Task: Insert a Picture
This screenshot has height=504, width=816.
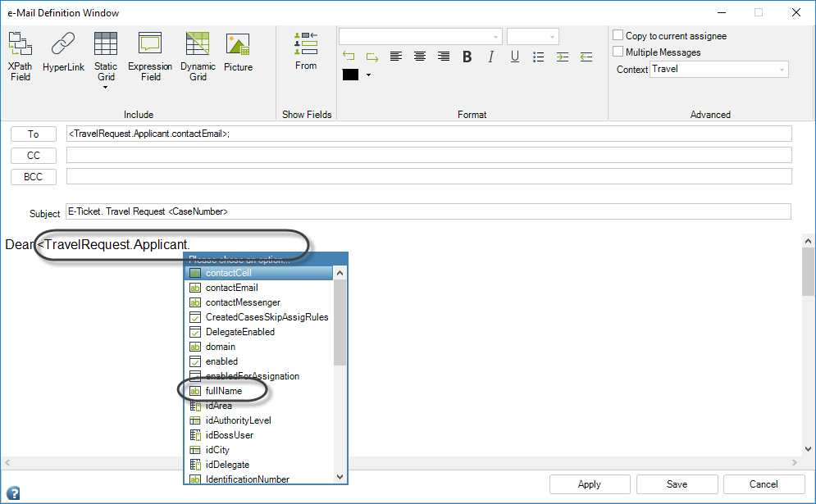Action: click(238, 52)
